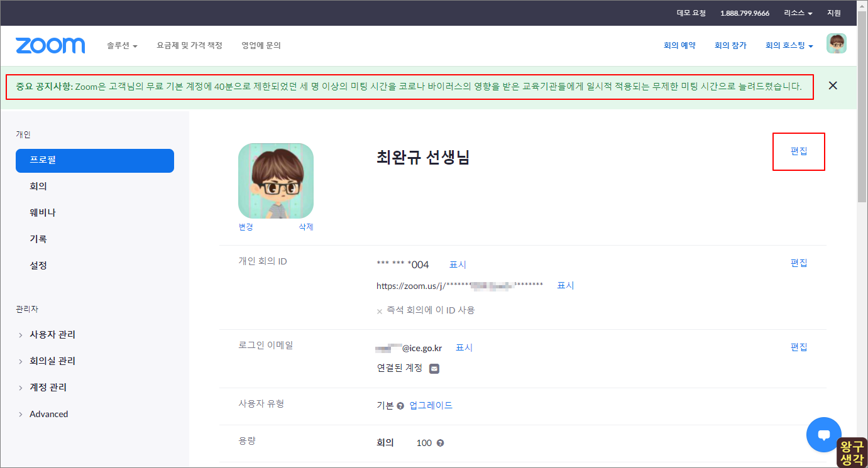
Task: Click the 즉석 회의에 이 ID 사용 text
Action: click(x=431, y=310)
